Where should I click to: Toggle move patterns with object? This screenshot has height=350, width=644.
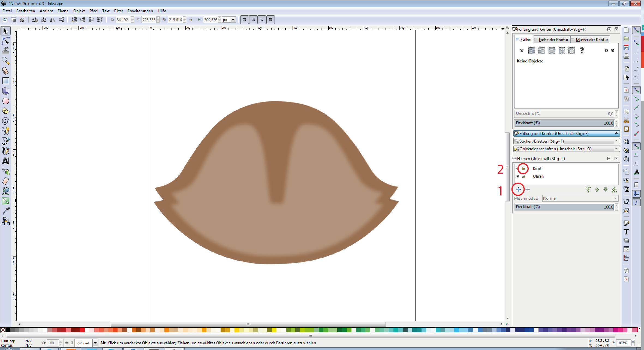click(270, 20)
